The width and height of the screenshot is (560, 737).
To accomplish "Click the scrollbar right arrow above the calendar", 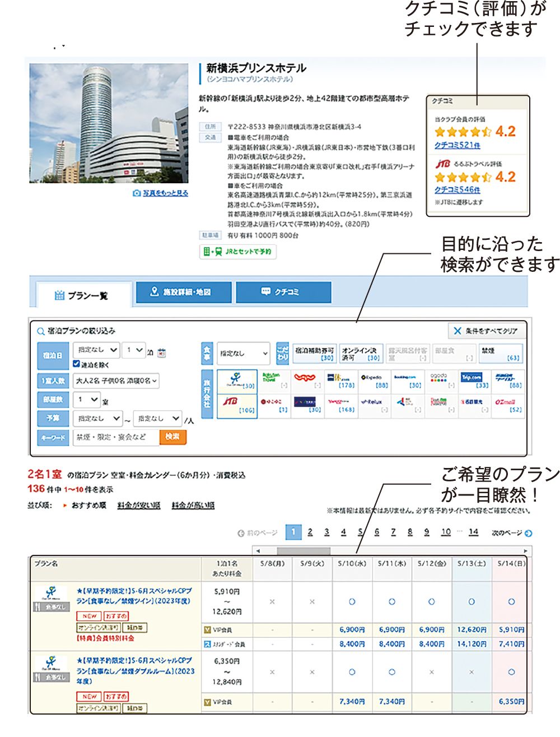I will click(x=525, y=550).
